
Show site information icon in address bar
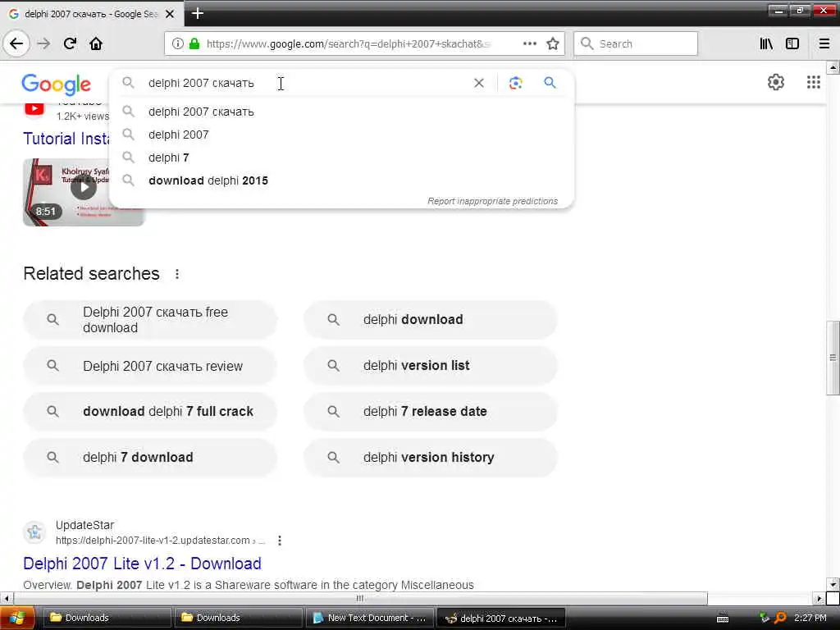(x=178, y=44)
